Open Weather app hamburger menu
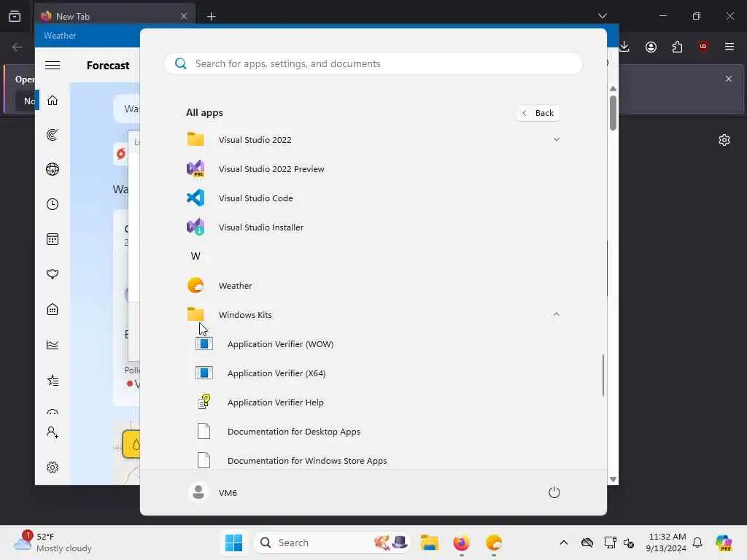This screenshot has height=560, width=747. click(x=53, y=65)
